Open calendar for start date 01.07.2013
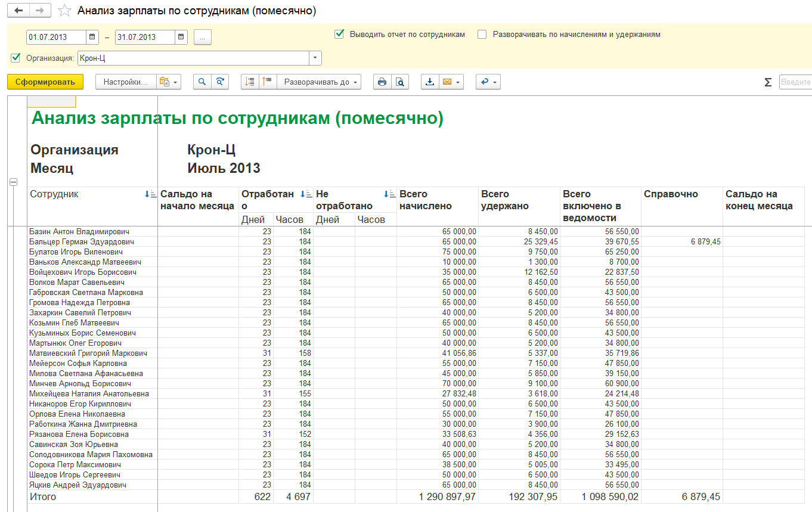 click(x=92, y=37)
